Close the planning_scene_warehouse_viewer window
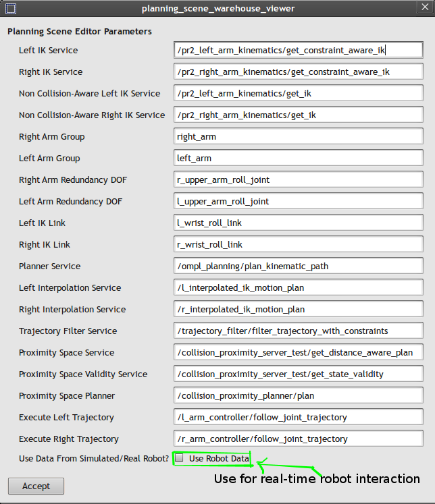The height and width of the screenshot is (504, 435). [425, 8]
